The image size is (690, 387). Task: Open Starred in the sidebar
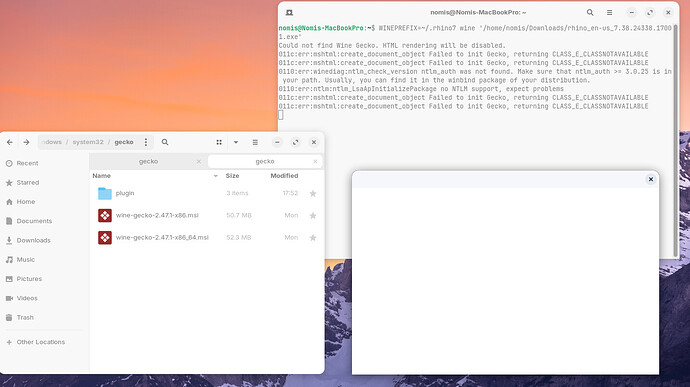click(x=28, y=182)
